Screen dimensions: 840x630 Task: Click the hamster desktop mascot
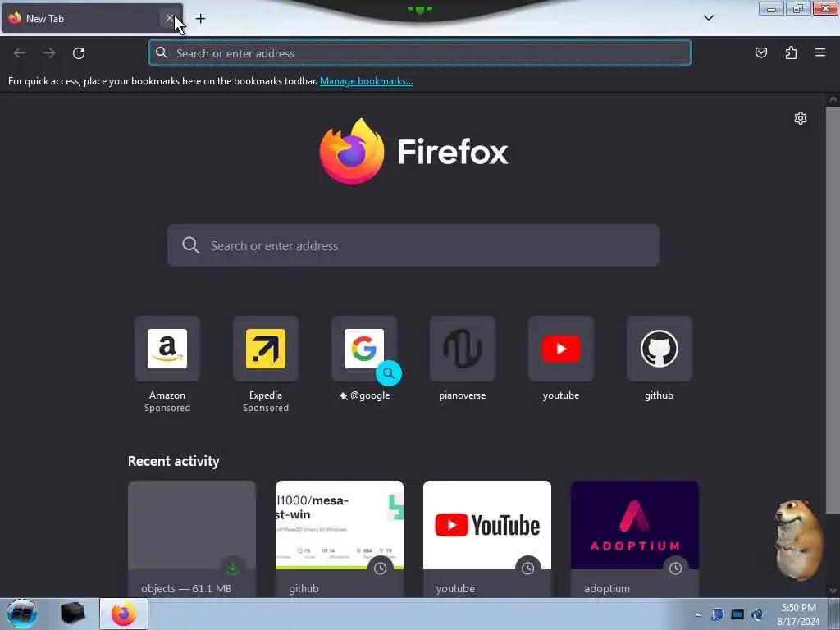pos(798,540)
